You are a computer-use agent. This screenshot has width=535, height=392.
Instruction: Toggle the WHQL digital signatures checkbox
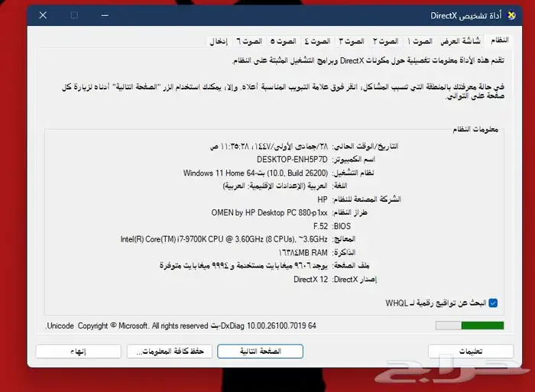493,303
